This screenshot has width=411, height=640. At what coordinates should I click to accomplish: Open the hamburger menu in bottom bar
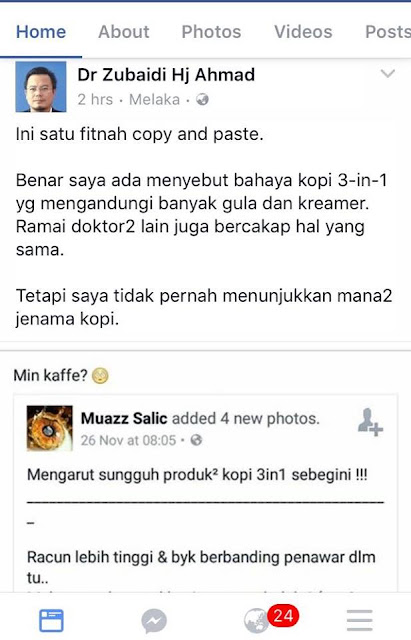pyautogui.click(x=360, y=620)
